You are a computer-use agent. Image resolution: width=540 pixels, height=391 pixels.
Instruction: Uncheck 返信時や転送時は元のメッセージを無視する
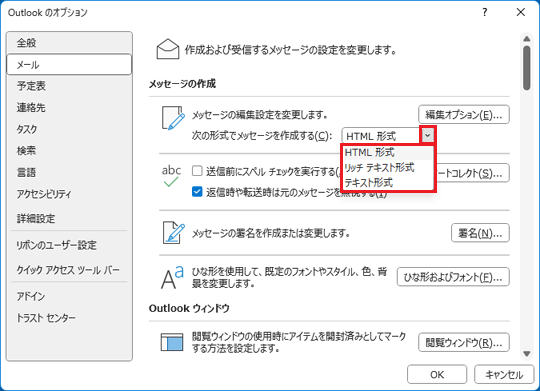click(x=197, y=192)
